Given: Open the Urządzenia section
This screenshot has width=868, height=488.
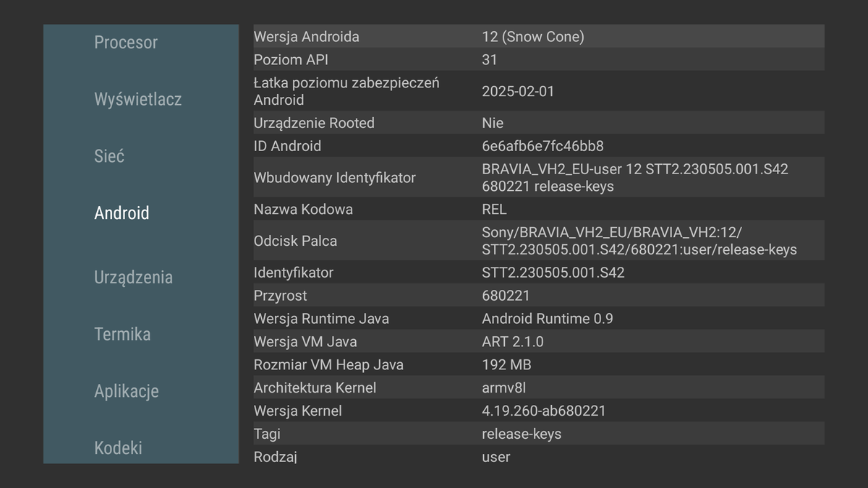Looking at the screenshot, I should [133, 277].
